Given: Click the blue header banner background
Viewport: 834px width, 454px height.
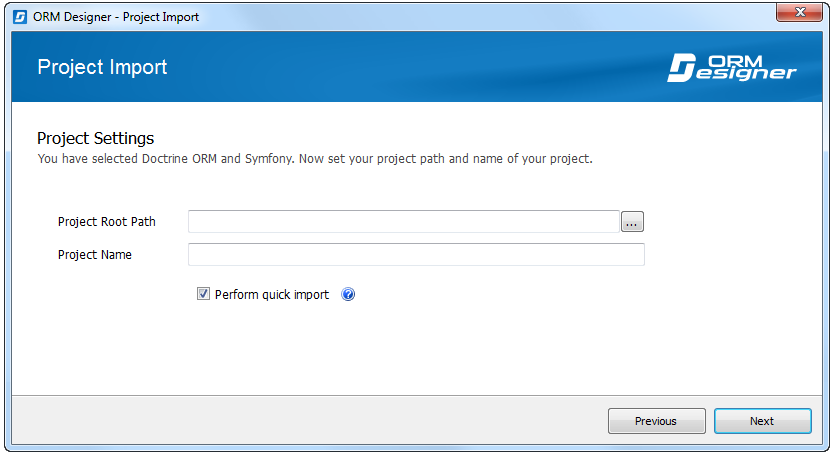Looking at the screenshot, I should [x=417, y=66].
